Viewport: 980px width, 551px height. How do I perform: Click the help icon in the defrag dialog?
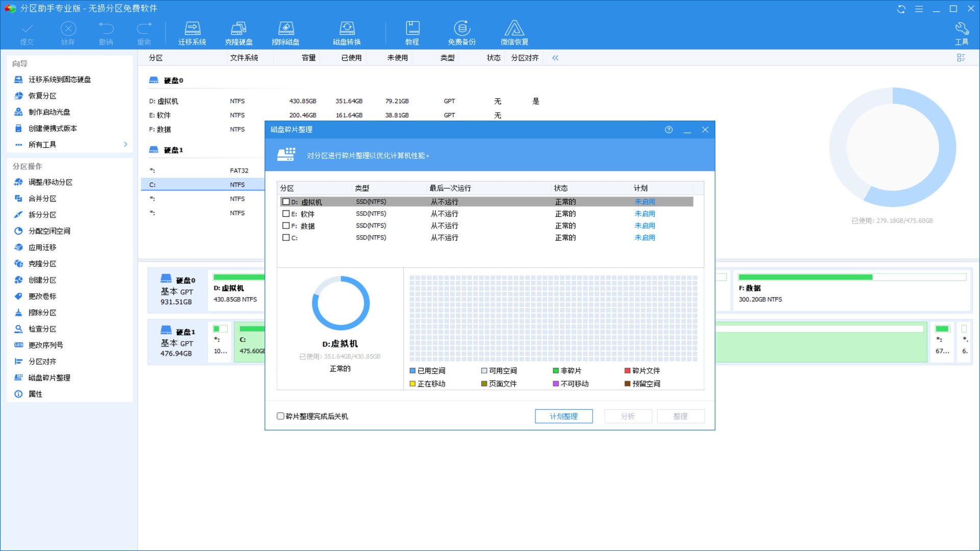pyautogui.click(x=669, y=130)
